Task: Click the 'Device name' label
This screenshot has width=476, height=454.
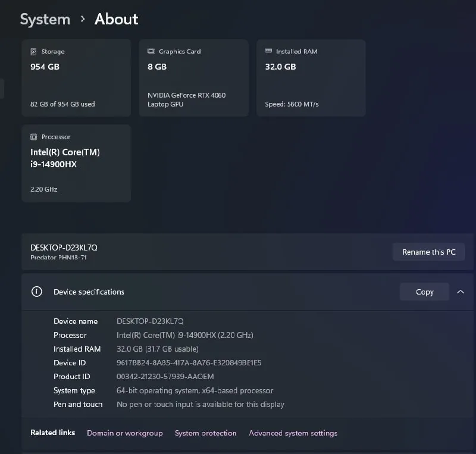Action: point(76,321)
